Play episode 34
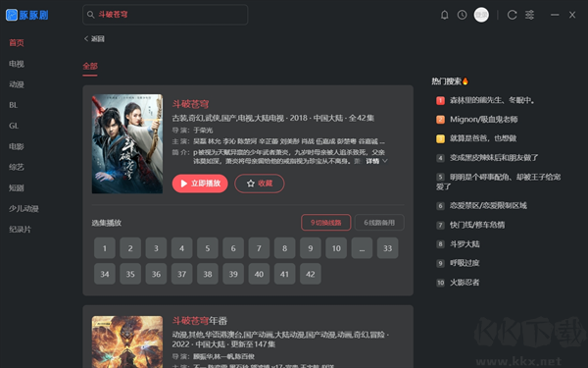Screen dimensions: 588x368 (105, 274)
